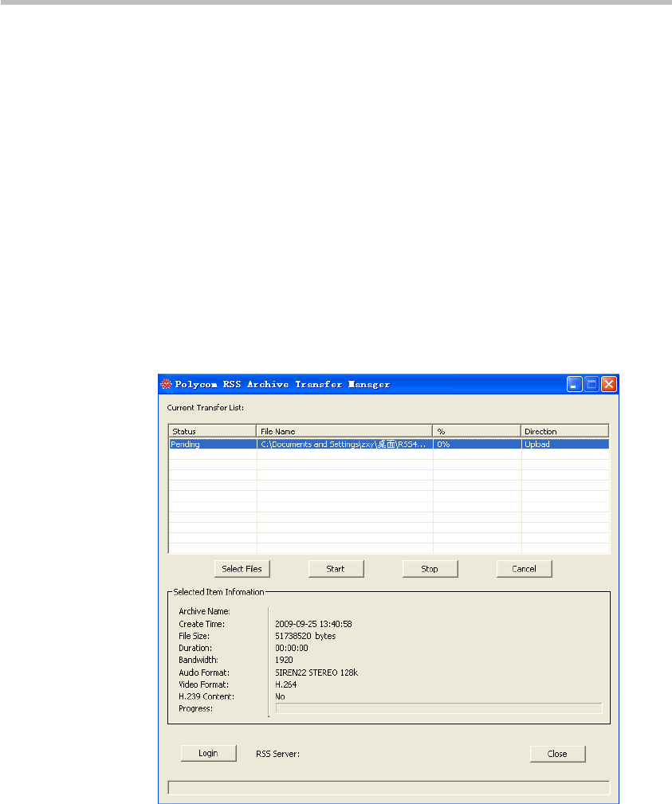
Task: Click the % column header
Action: (x=477, y=431)
